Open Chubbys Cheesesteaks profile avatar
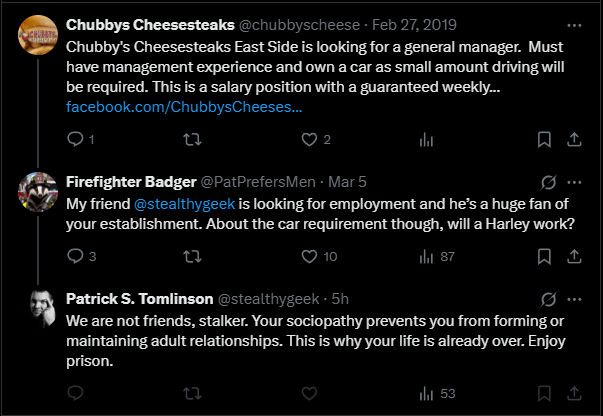Viewport: 603px width, 416px height. coord(38,35)
